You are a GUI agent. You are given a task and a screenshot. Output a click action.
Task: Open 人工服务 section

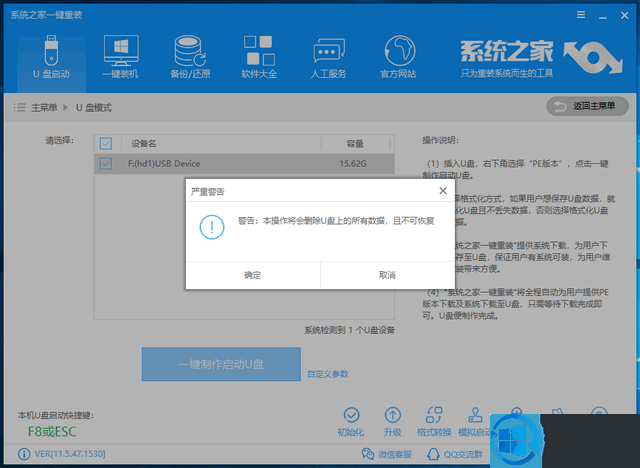coord(329,57)
